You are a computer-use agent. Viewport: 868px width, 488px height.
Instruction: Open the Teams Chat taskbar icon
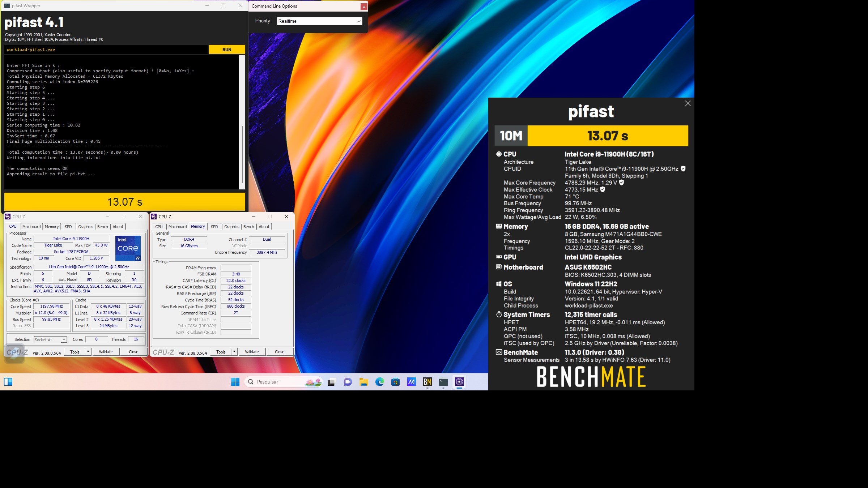[x=348, y=382]
